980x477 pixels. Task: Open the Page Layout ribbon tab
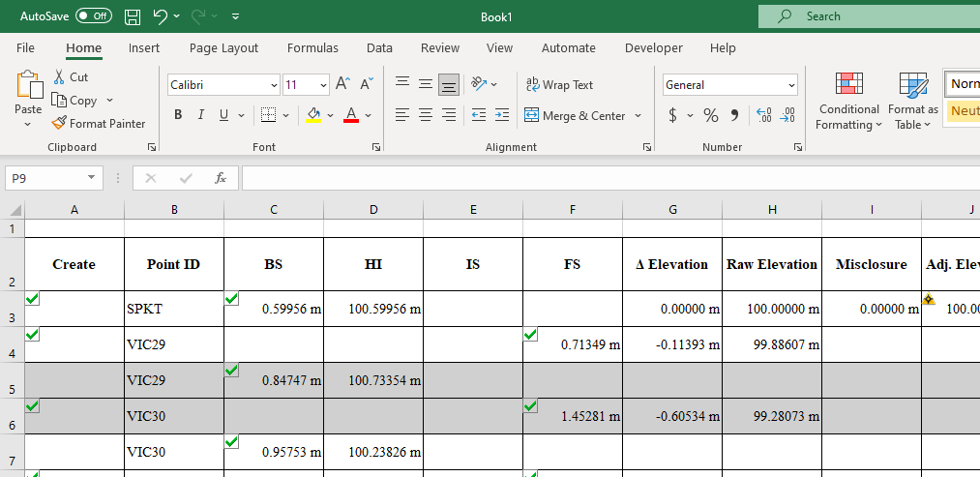[x=223, y=48]
